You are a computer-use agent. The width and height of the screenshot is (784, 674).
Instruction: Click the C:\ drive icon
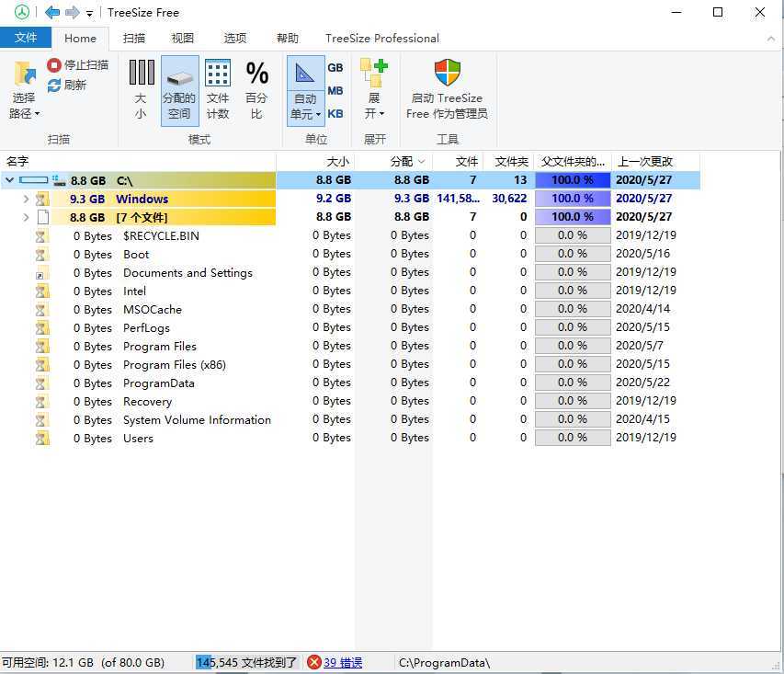[x=59, y=180]
